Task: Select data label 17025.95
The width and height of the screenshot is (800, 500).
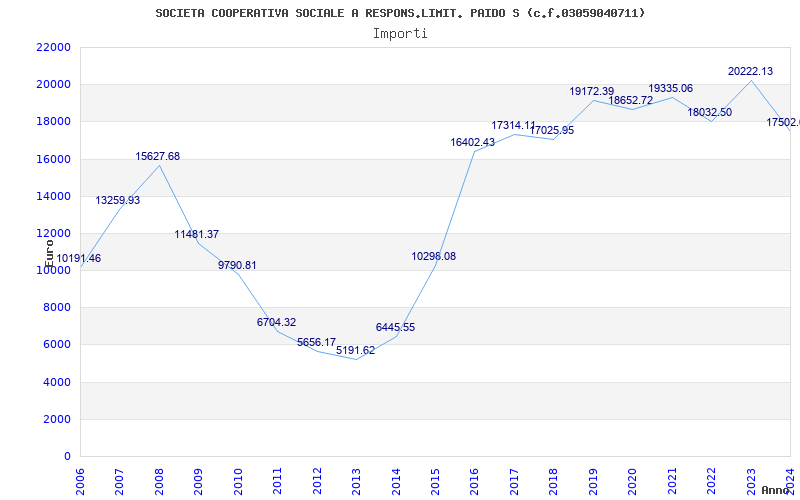Action: [552, 131]
